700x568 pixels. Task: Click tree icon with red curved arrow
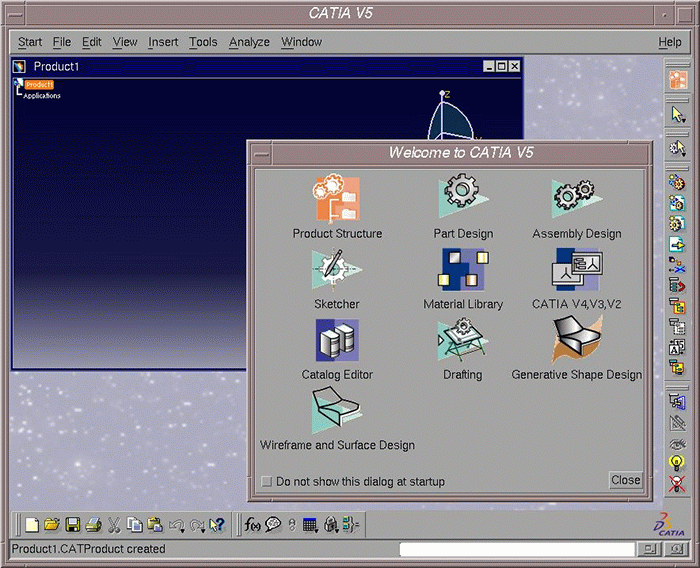pyautogui.click(x=677, y=285)
